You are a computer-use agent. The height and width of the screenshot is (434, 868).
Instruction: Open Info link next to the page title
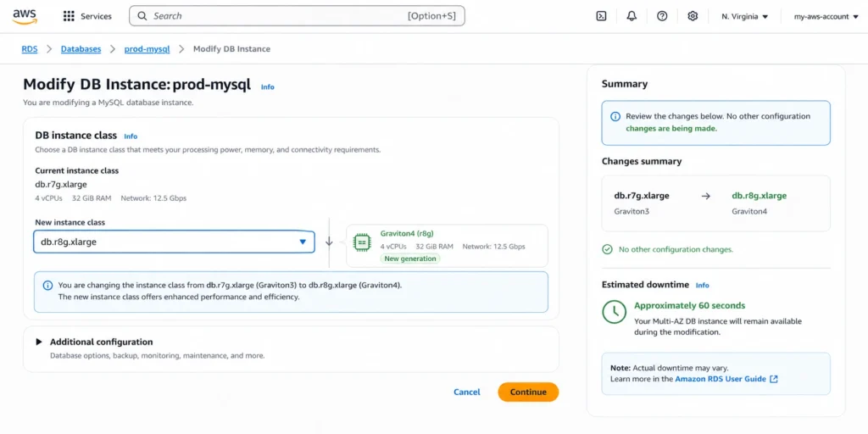[x=267, y=87]
